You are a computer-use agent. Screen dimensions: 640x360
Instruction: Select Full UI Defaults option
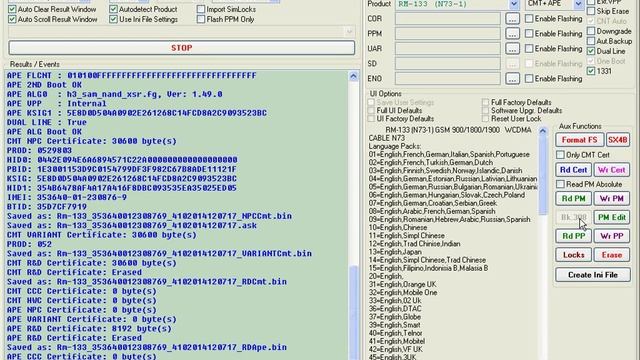371,111
